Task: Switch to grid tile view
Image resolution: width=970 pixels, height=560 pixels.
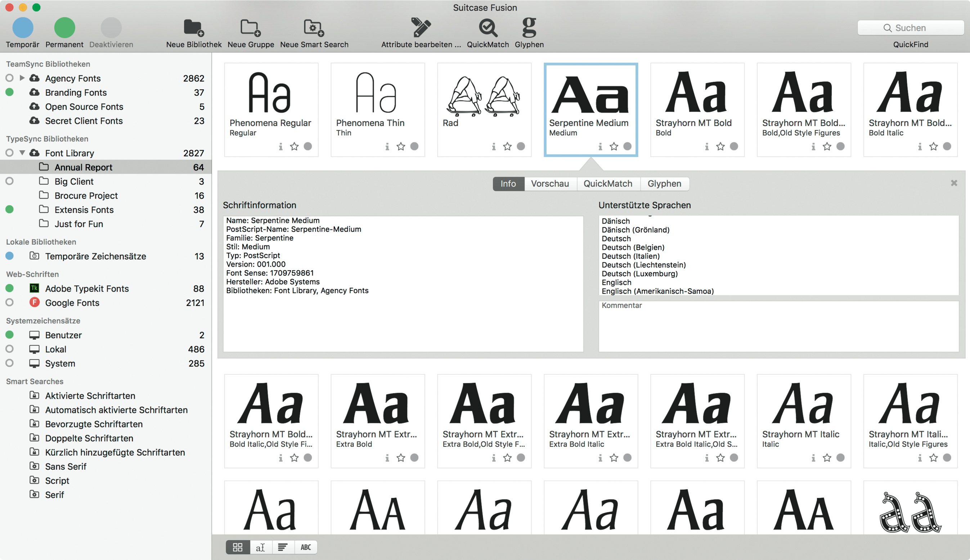Action: tap(238, 547)
